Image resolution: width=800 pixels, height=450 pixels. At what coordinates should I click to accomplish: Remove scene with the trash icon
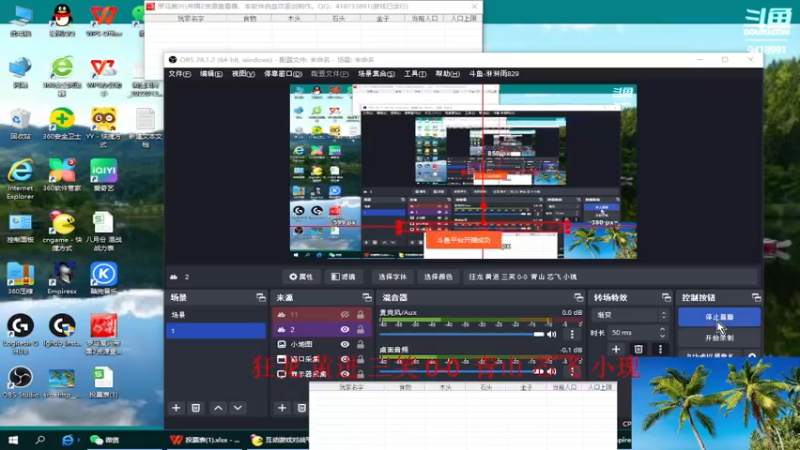click(195, 408)
